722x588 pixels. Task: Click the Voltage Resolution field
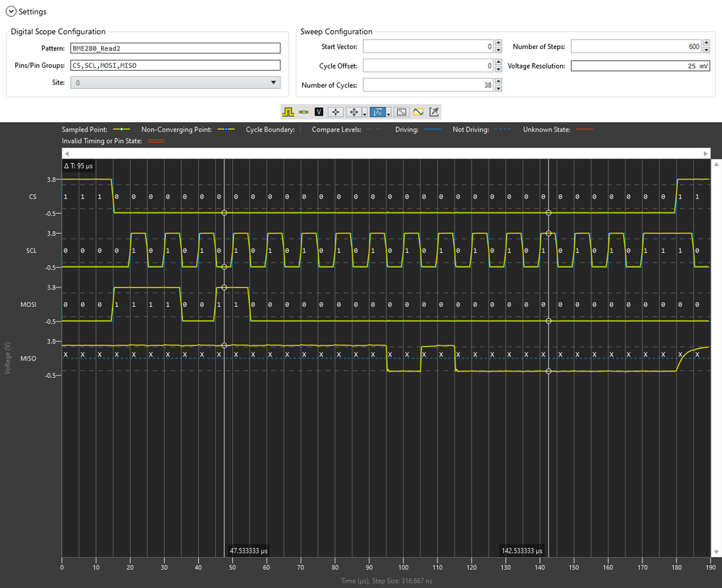point(640,66)
